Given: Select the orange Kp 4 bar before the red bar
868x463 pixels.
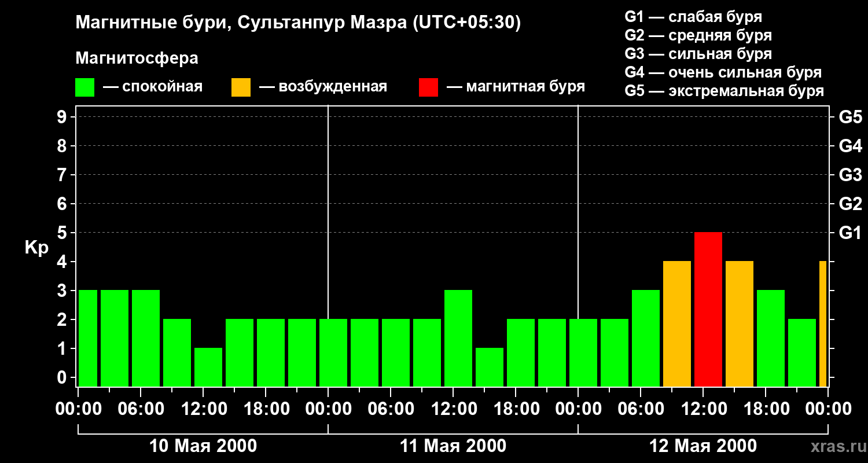Looking at the screenshot, I should 677,324.
